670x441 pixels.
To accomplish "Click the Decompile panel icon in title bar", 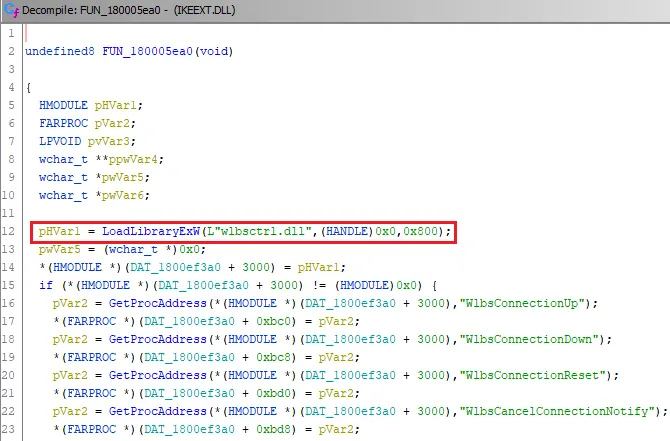I will pos(11,11).
